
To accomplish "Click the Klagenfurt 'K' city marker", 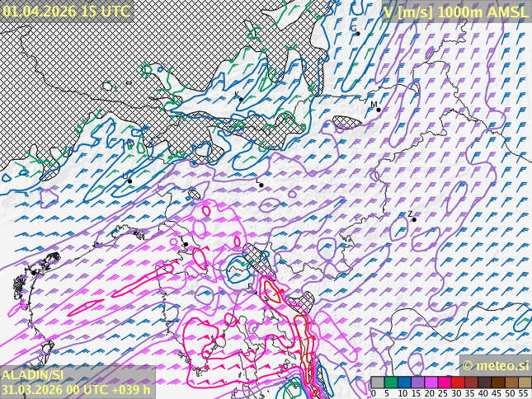I will point(239,98).
